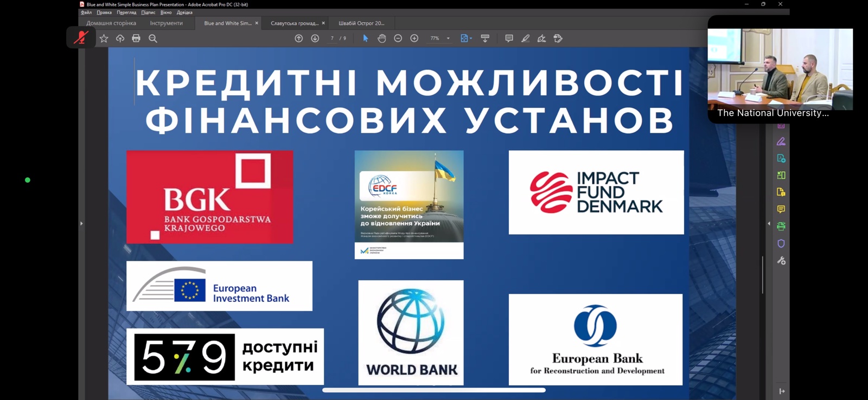The image size is (868, 400).
Task: Click the zoom in plus icon
Action: (414, 38)
